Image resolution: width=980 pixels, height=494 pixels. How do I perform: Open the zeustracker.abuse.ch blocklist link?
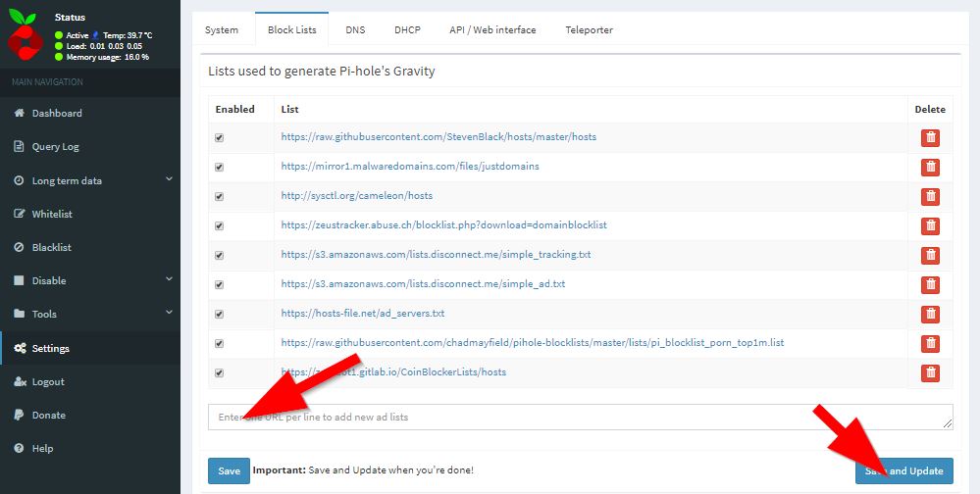tap(443, 224)
